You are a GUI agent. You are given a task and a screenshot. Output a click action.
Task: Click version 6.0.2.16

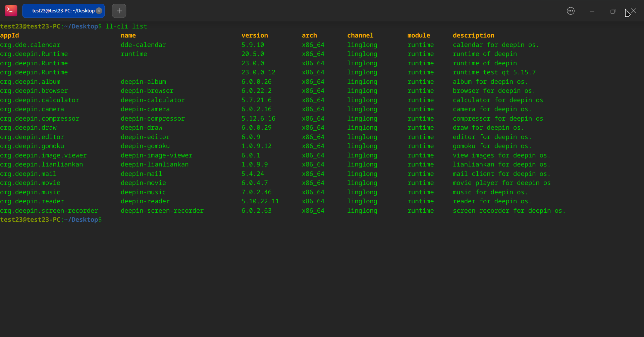[x=257, y=109]
